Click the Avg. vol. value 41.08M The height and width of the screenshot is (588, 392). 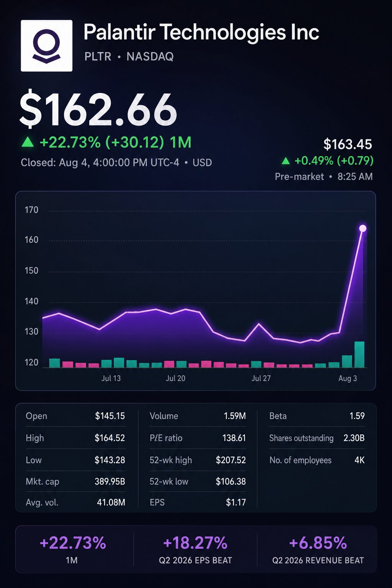(x=111, y=502)
